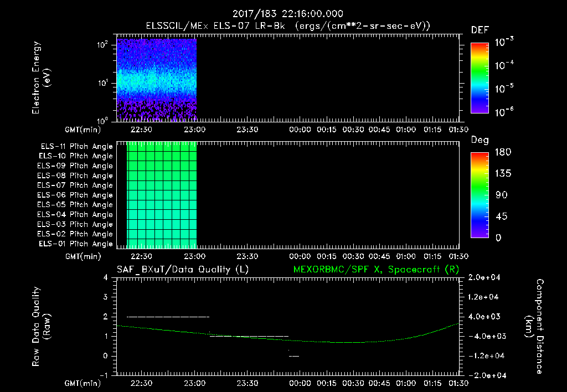The width and height of the screenshot is (567, 392).
Task: Click the SAF_BXuT/Data Quality (L) label
Action: (183, 270)
